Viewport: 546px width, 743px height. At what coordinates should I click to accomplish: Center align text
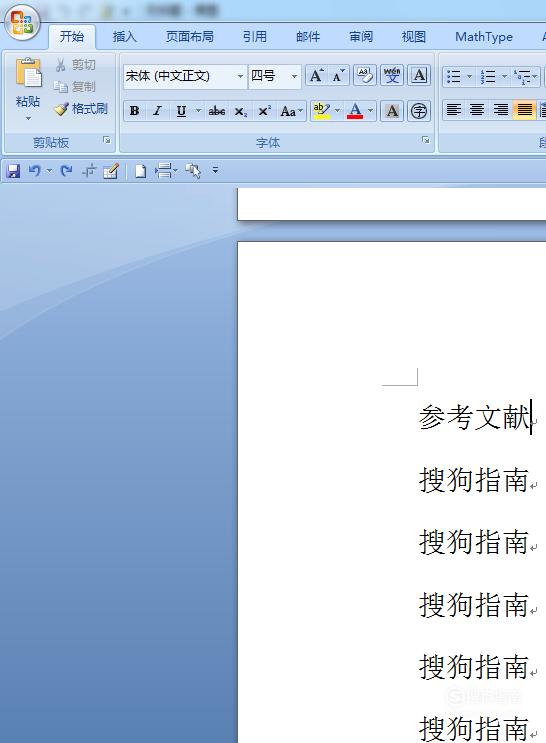pos(477,110)
